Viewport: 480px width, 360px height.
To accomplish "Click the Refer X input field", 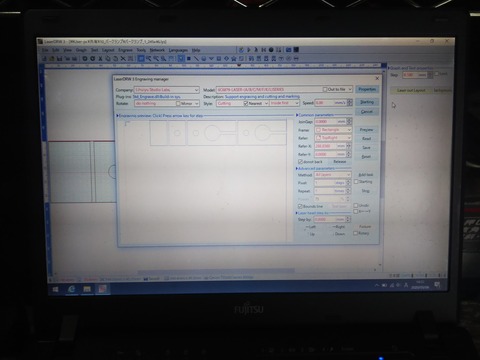I will [x=330, y=146].
